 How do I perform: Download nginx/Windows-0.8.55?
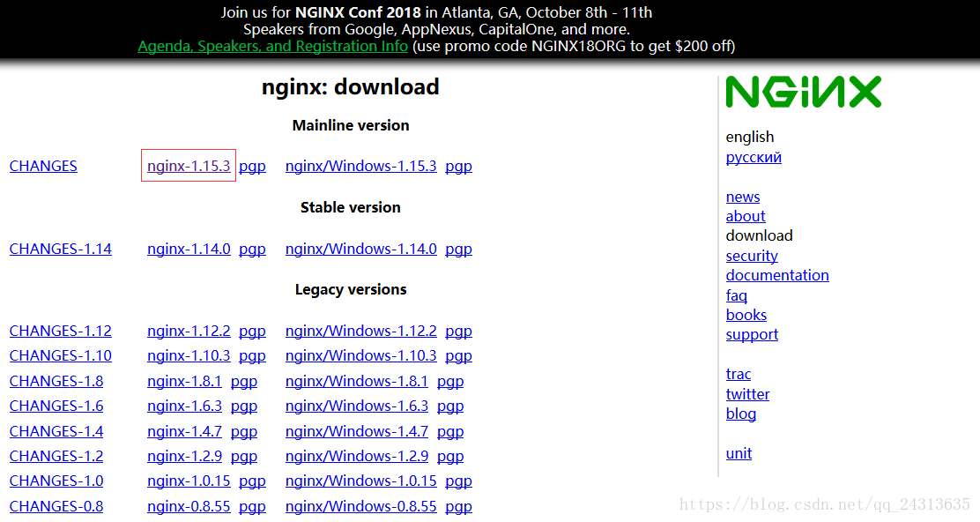pyautogui.click(x=360, y=506)
